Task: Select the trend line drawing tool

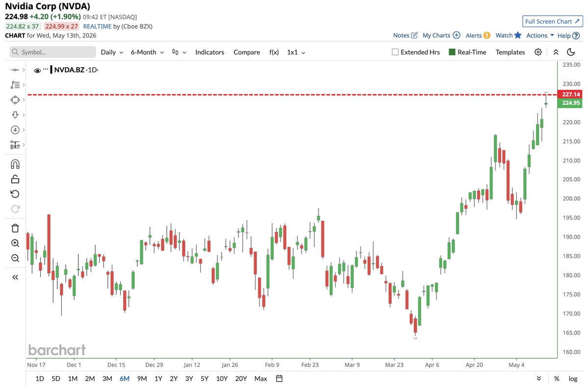Action: [15, 70]
